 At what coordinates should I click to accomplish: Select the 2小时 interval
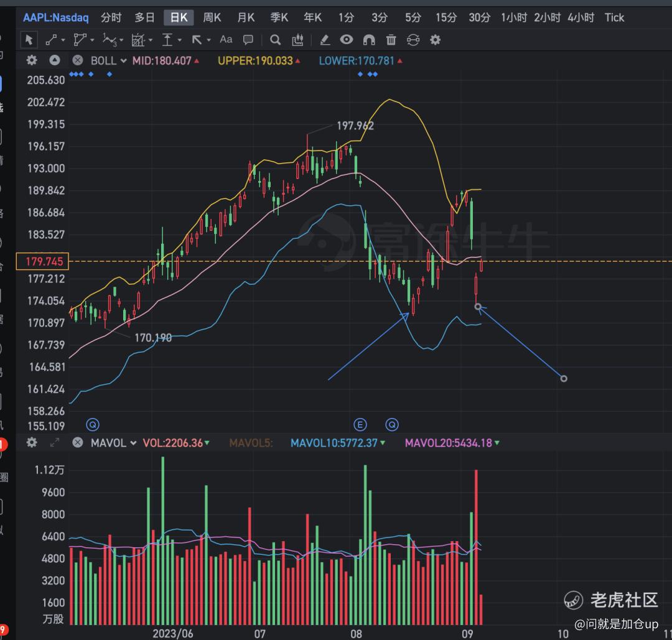(x=548, y=17)
